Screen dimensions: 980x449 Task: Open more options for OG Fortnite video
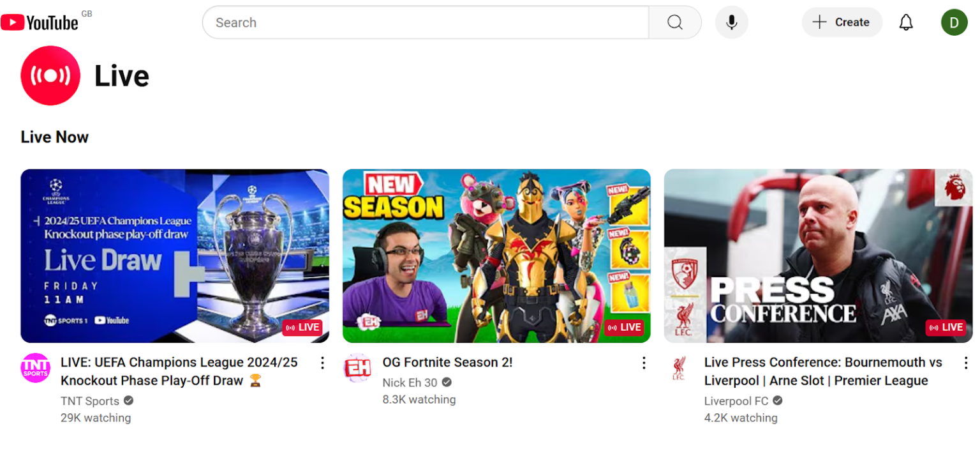pyautogui.click(x=644, y=363)
